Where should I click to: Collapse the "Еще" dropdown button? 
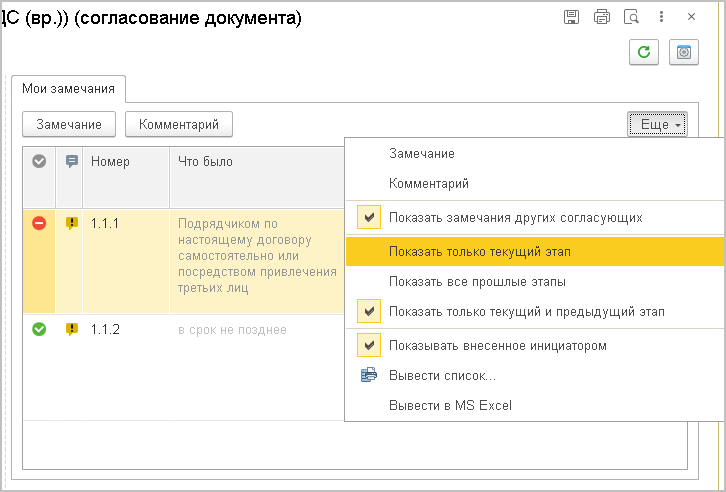pos(657,124)
